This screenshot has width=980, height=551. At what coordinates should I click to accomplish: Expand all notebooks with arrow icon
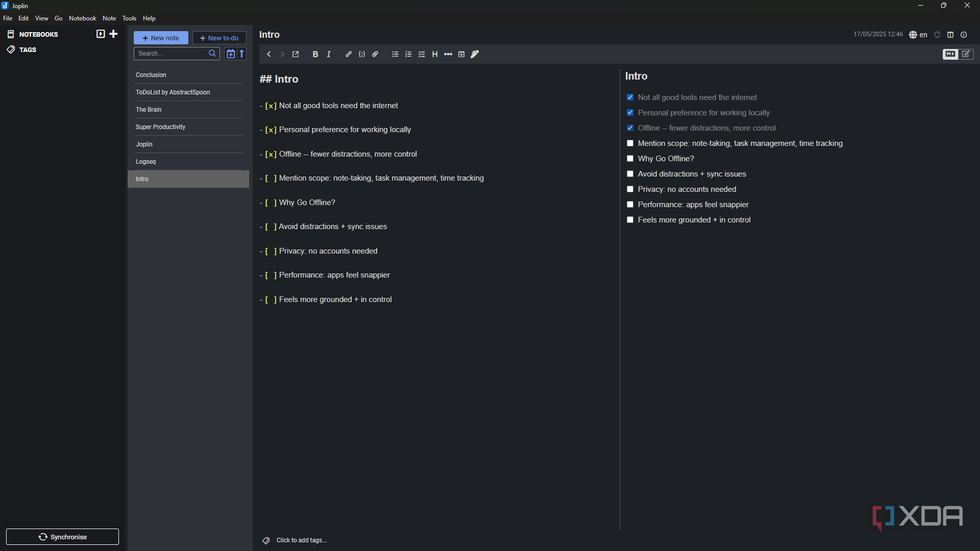pos(101,34)
